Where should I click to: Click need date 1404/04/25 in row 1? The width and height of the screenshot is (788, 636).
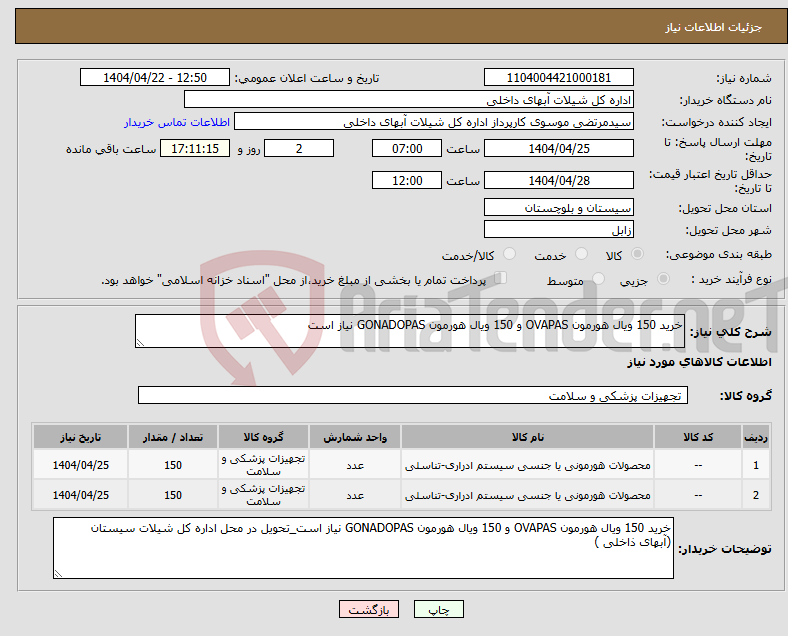[x=80, y=465]
